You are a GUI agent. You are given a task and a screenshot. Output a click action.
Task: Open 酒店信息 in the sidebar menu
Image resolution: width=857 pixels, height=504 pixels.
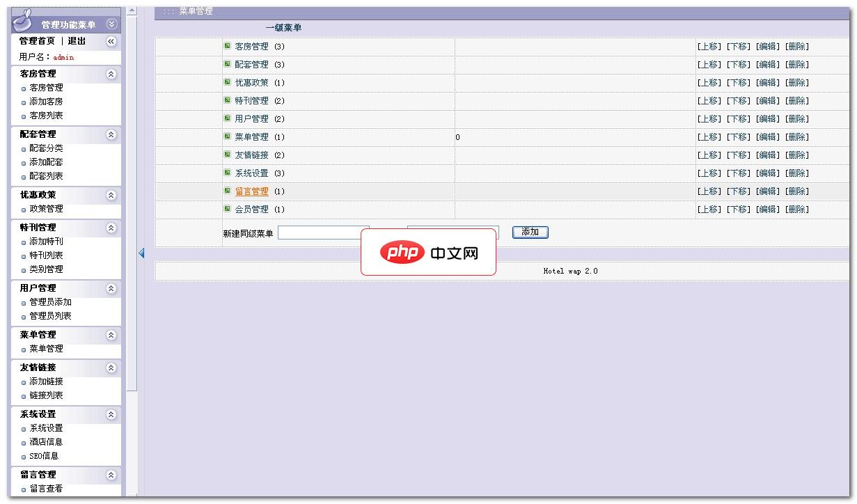pyautogui.click(x=46, y=442)
